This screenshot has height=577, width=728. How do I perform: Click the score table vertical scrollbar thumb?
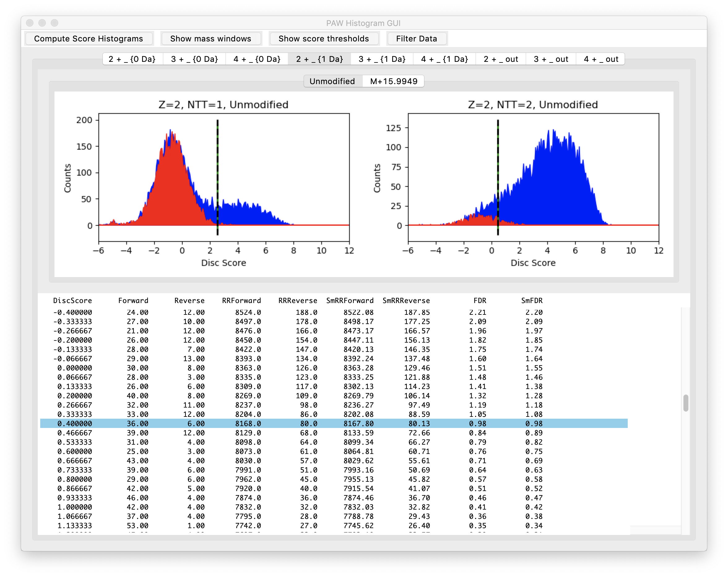tap(686, 403)
